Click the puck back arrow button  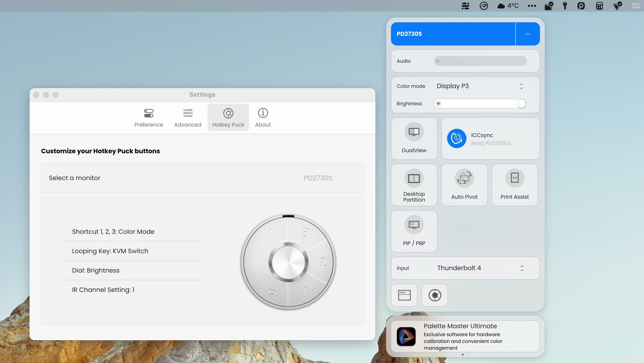(x=271, y=292)
